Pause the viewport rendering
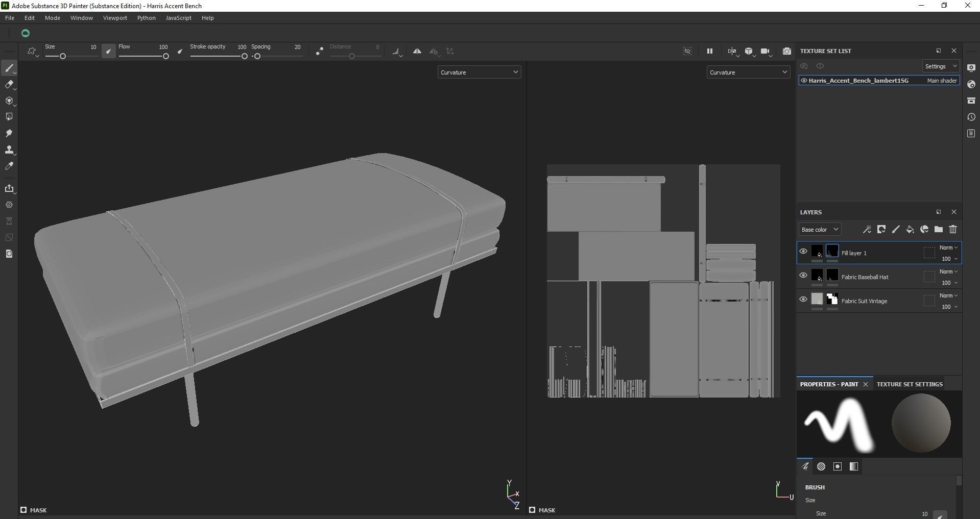This screenshot has height=519, width=980. [709, 51]
